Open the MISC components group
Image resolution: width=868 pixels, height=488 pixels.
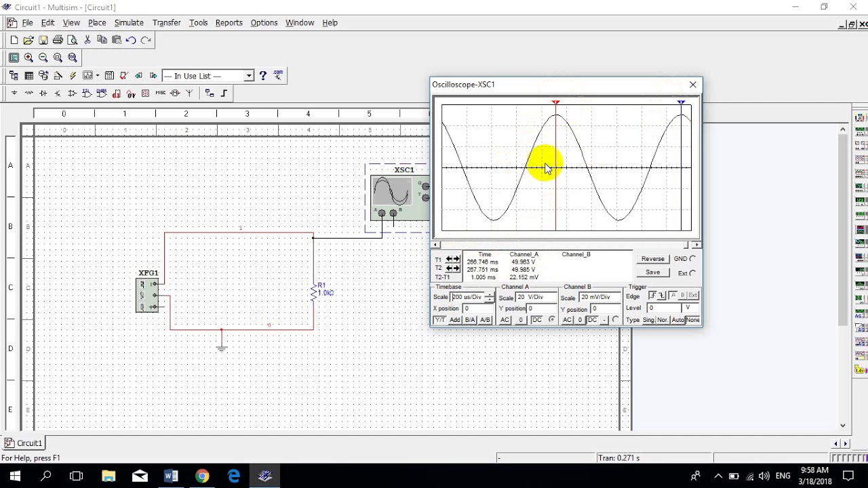(161, 93)
